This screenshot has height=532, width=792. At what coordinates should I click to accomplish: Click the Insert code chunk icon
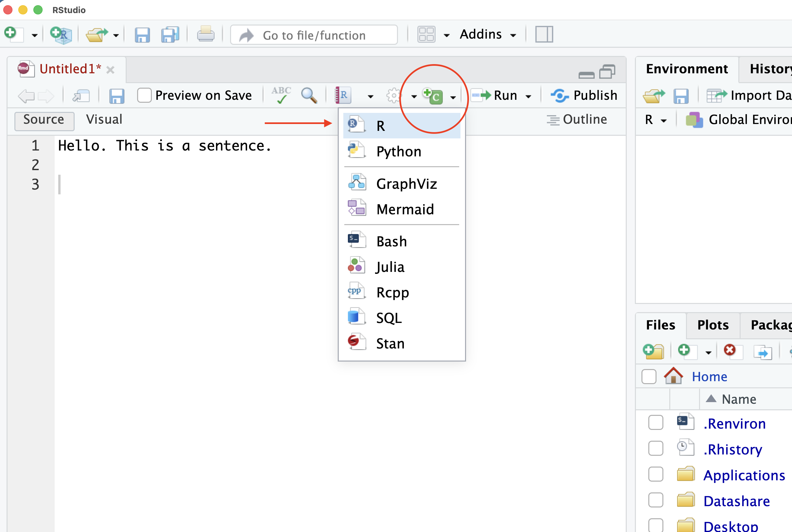[433, 96]
